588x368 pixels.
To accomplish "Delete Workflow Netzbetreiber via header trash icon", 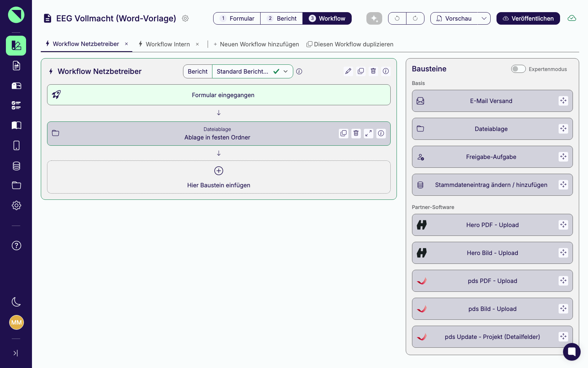I will pos(373,71).
